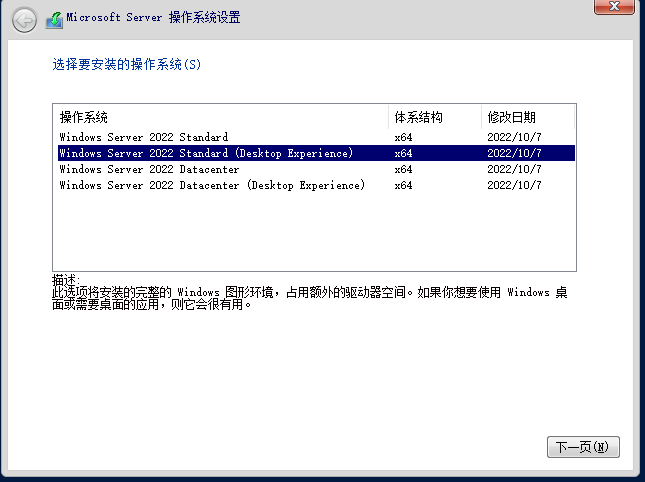
Task: Click the Microsoft Server setup icon
Action: (x=54, y=20)
